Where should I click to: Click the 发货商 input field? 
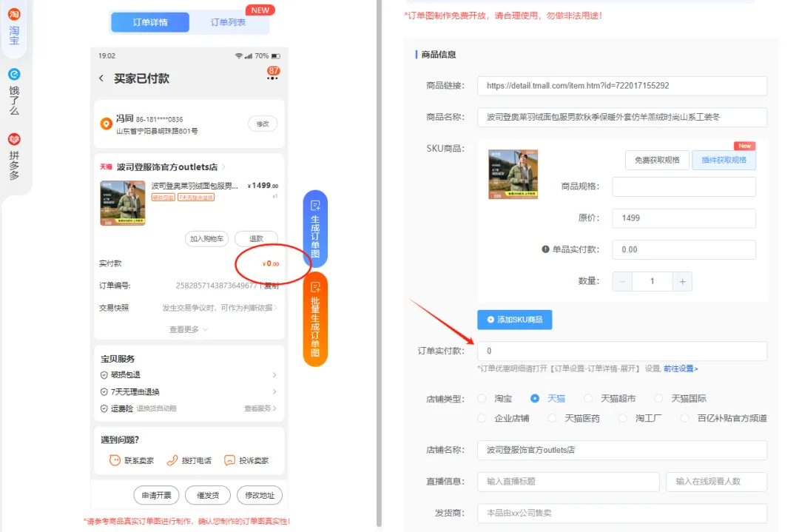pyautogui.click(x=621, y=514)
